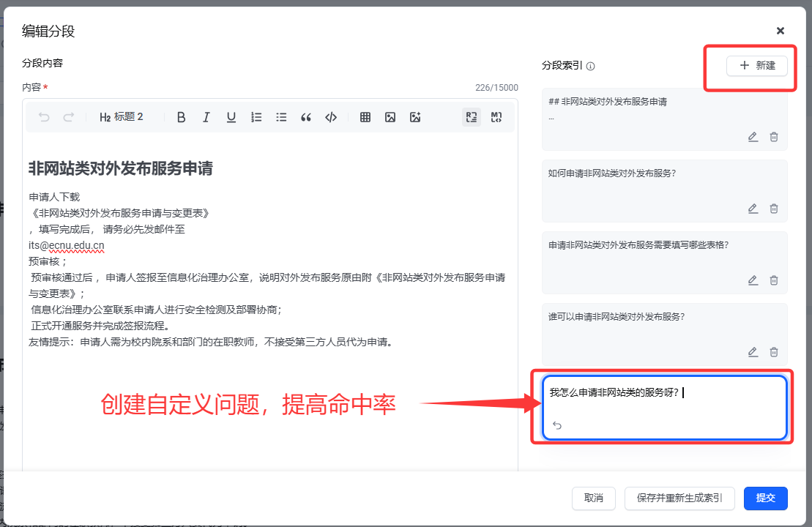Revert the custom question with the undo arrow
Image resolution: width=812 pixels, height=527 pixels.
(x=557, y=425)
